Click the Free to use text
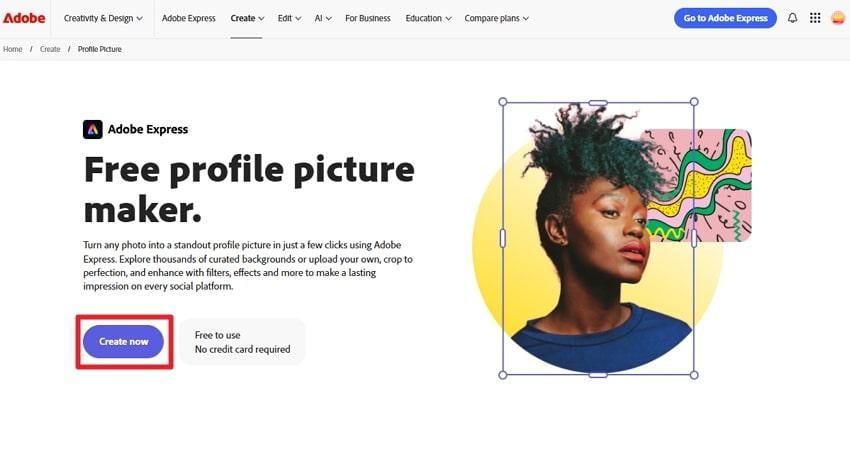 (x=217, y=335)
